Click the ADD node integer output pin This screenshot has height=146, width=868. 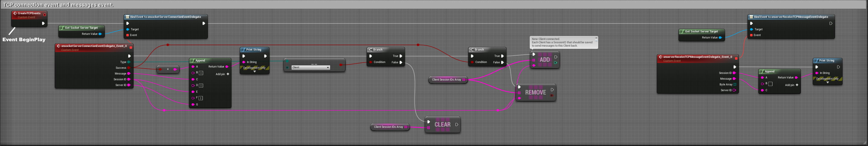[x=555, y=62]
